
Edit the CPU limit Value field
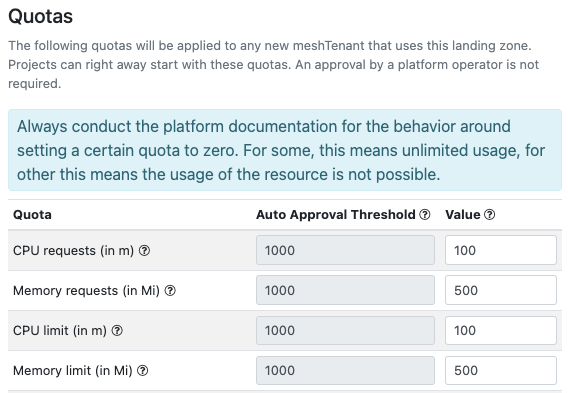501,330
